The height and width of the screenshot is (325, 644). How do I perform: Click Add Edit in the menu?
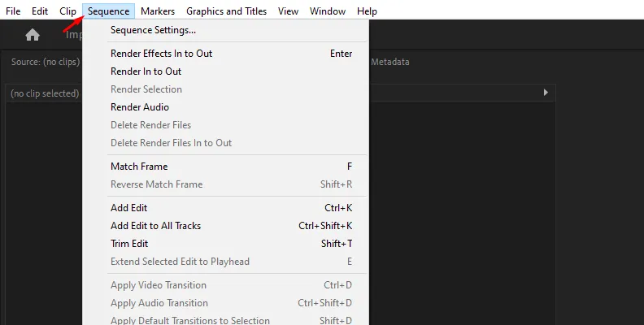click(x=128, y=208)
